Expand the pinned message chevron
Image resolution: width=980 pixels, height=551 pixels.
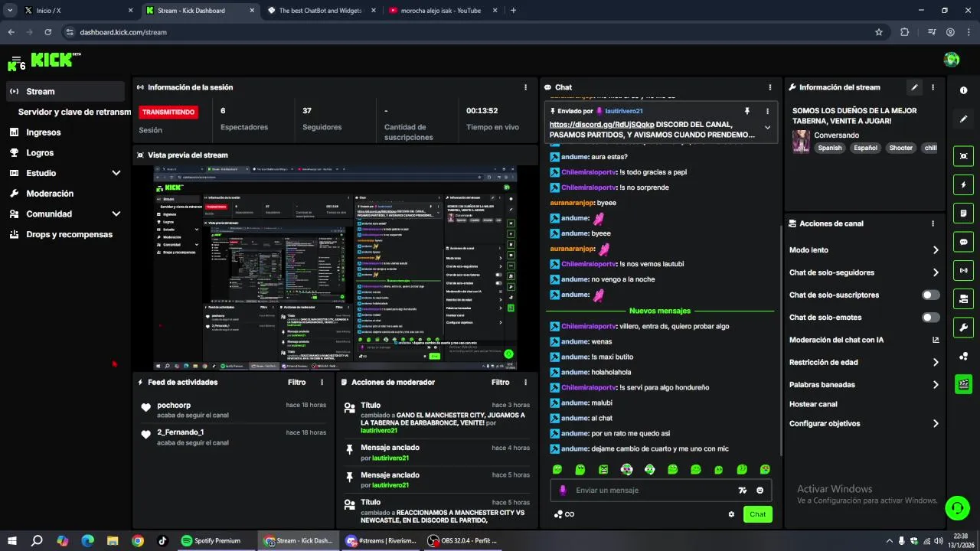point(767,128)
